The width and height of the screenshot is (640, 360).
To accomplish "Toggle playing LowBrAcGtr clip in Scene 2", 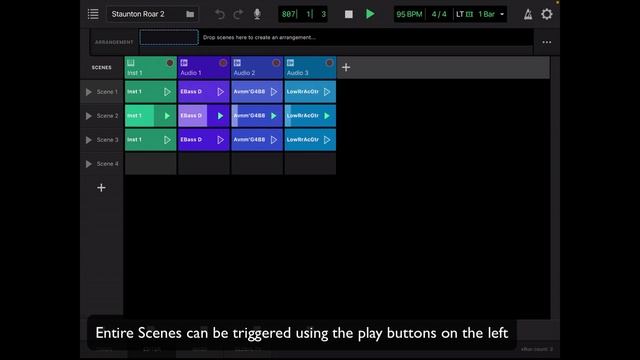I will 327,116.
